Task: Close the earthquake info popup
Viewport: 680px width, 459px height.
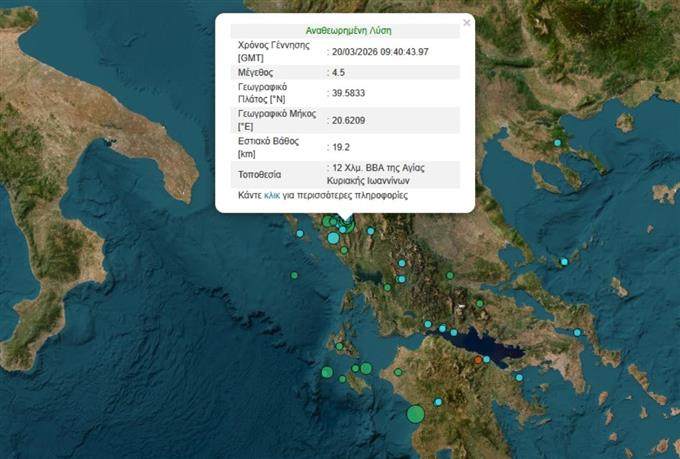Action: coord(466,22)
